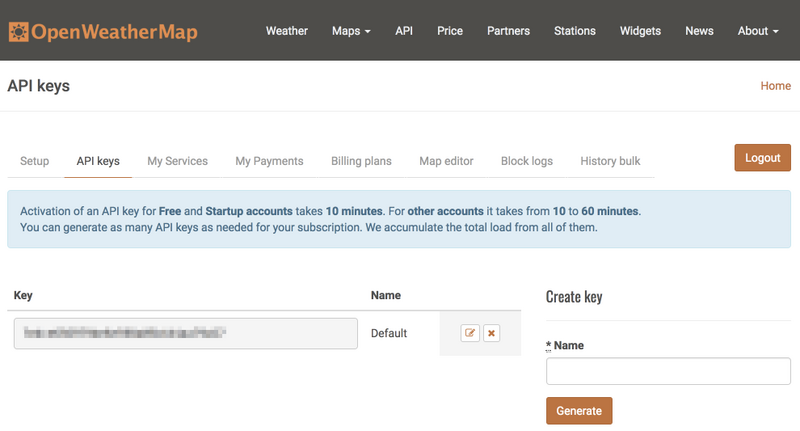Go to the API nav link
This screenshot has width=800, height=431.
(404, 31)
